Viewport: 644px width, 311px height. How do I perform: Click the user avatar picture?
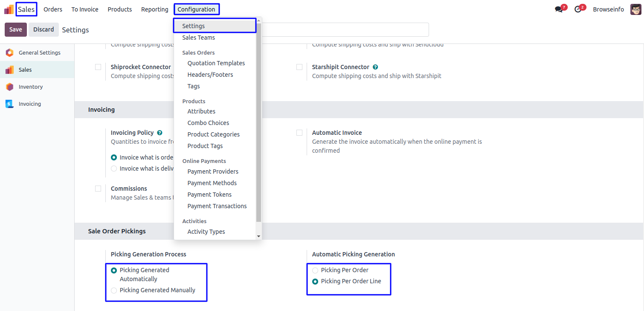(635, 9)
